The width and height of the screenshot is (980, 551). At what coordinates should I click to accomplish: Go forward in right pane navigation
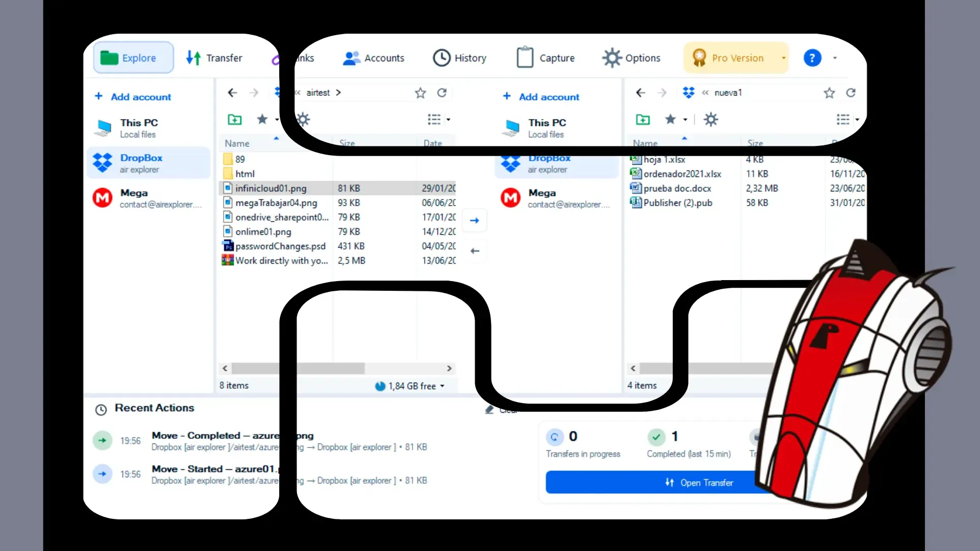click(x=662, y=93)
